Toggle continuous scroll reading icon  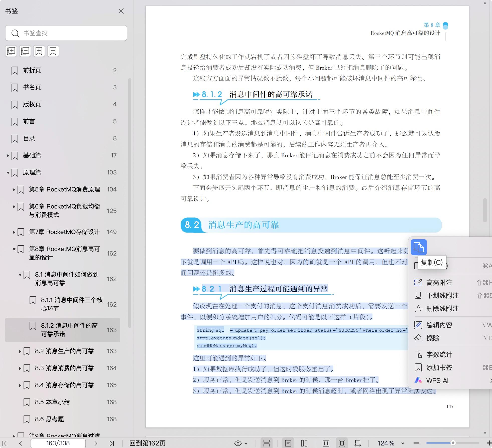click(267, 443)
